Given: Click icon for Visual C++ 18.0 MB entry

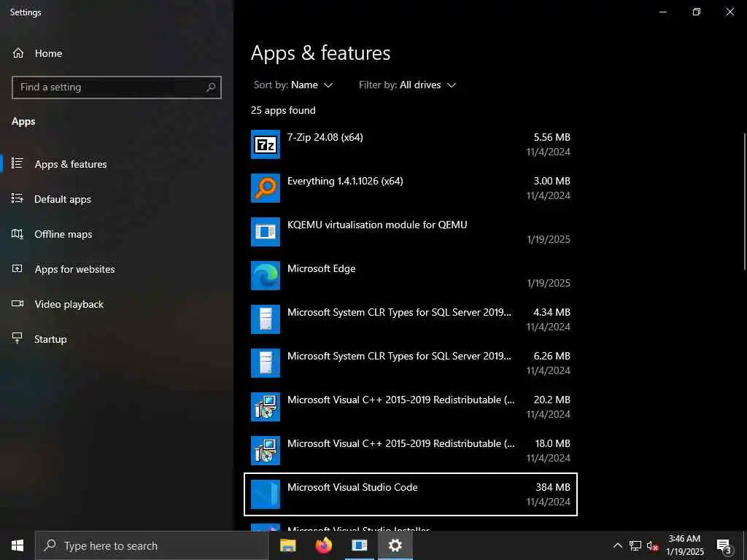Looking at the screenshot, I should tap(266, 451).
